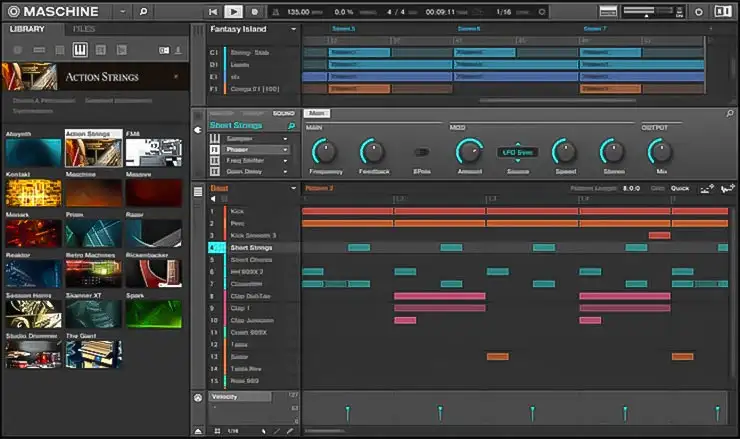The width and height of the screenshot is (740, 439).
Task: Select the Absynth product thumbnail
Action: (34, 152)
